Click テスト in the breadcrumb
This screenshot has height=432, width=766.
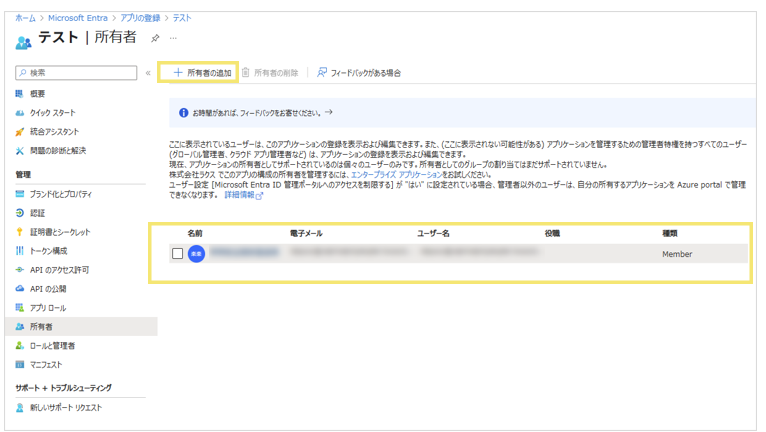tap(182, 18)
